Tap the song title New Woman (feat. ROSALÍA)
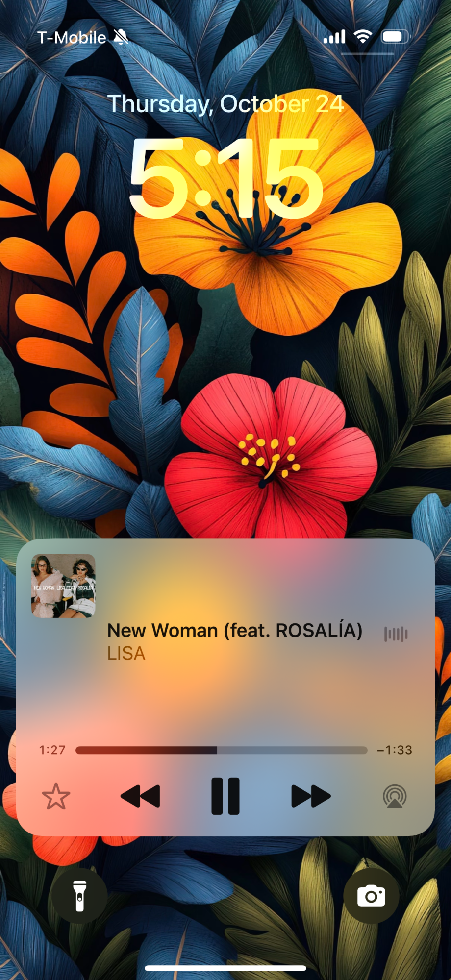 (235, 631)
